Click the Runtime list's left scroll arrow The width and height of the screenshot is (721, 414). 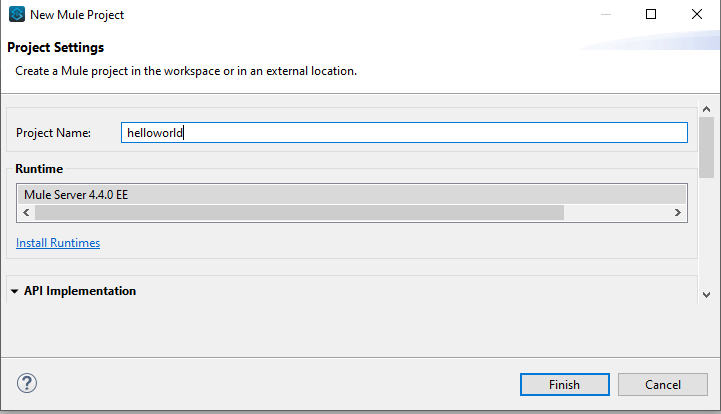point(26,213)
